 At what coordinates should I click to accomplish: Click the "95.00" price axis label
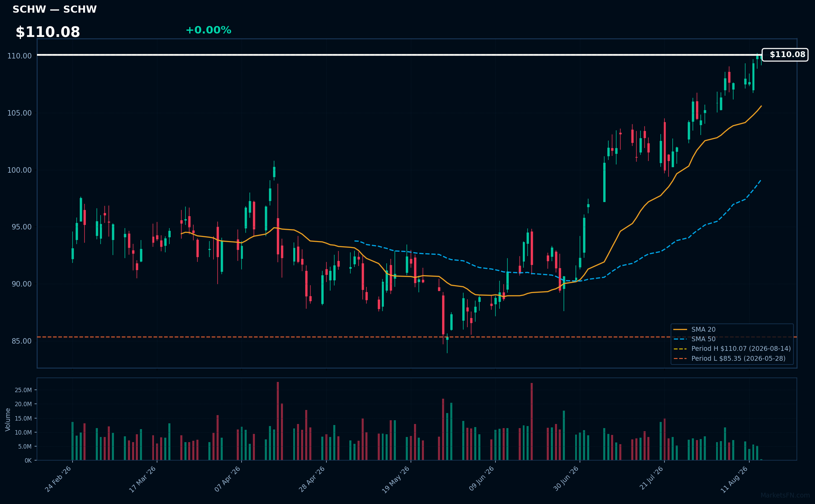(x=22, y=227)
